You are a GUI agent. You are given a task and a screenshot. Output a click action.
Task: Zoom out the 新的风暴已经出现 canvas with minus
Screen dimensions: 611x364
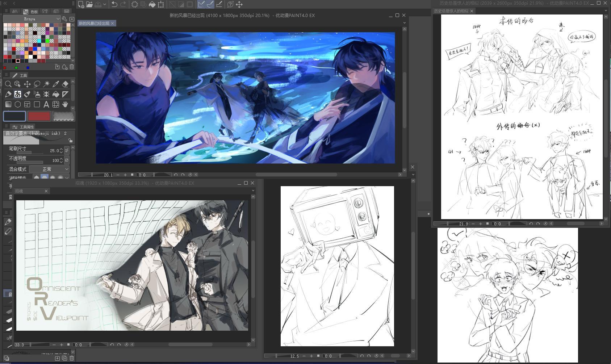(118, 175)
